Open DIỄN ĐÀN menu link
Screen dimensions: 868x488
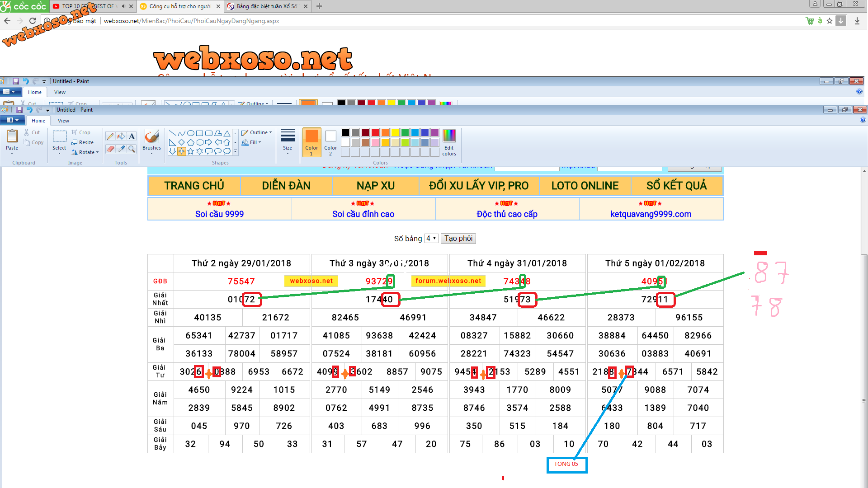click(x=286, y=186)
